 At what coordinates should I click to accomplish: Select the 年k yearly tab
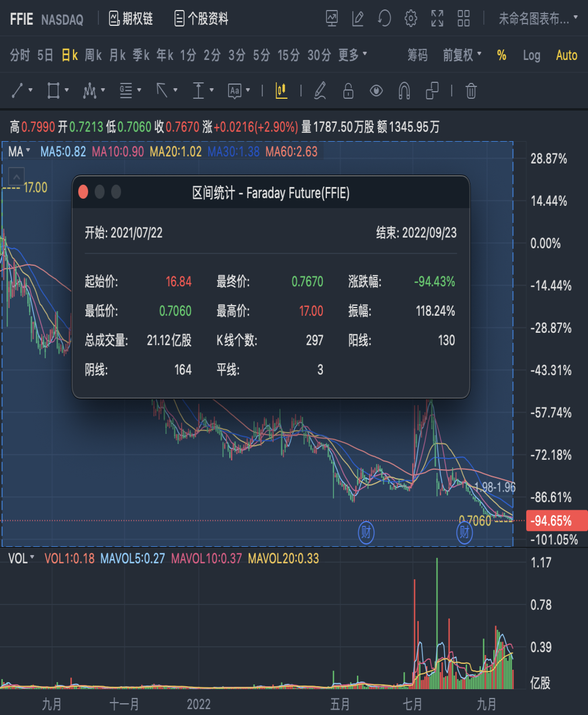tap(165, 55)
